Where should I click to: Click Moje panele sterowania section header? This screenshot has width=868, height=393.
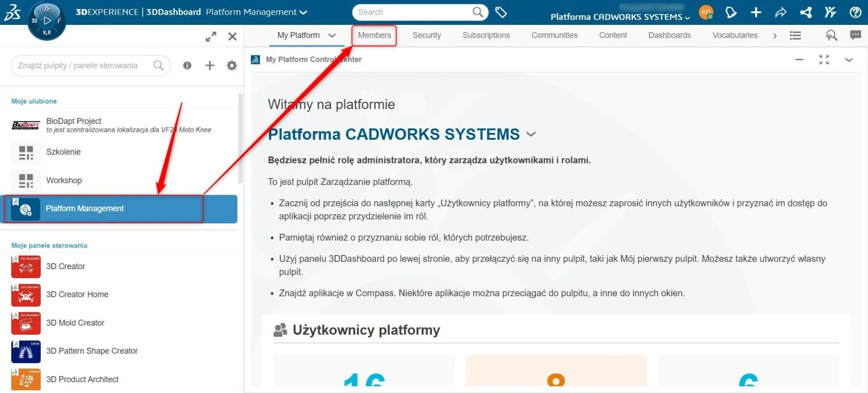click(49, 245)
